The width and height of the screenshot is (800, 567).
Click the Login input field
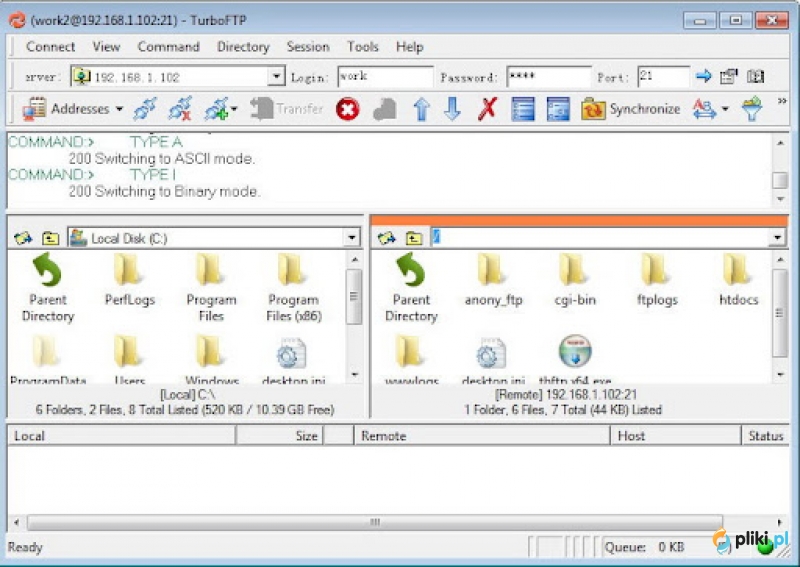tap(385, 77)
